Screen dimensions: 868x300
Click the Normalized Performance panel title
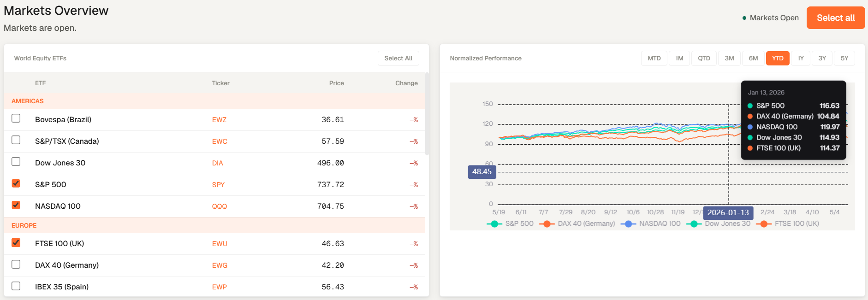point(486,58)
